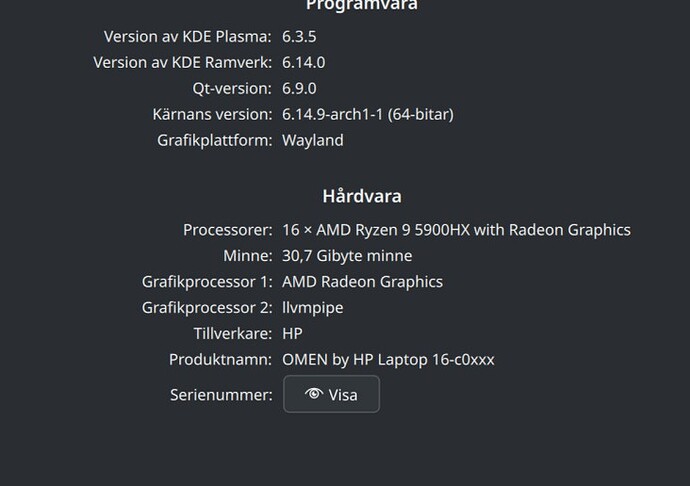690x486 pixels.
Task: Click the KDE Ramverk version 6.14.0
Action: tap(304, 63)
